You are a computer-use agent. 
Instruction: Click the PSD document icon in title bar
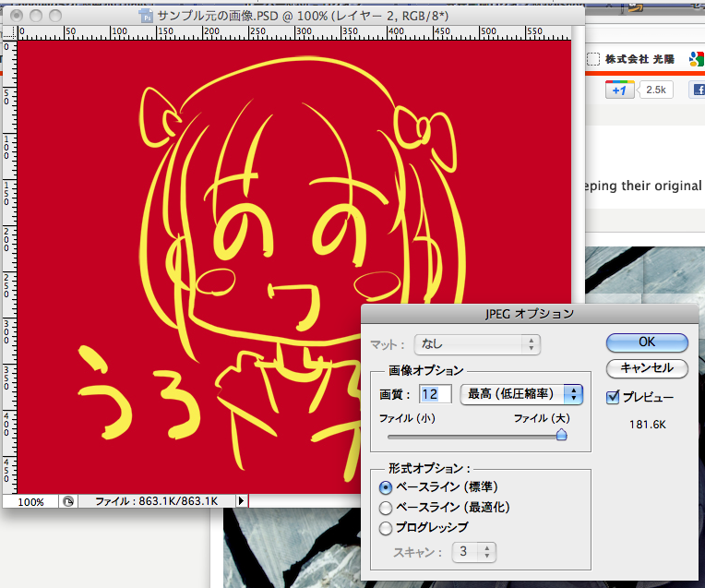(x=147, y=17)
